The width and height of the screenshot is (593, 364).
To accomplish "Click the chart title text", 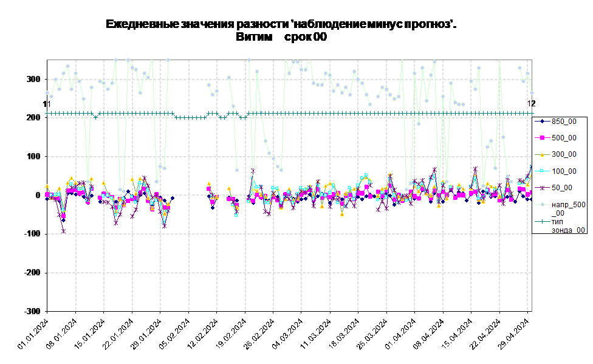I will pyautogui.click(x=281, y=30).
